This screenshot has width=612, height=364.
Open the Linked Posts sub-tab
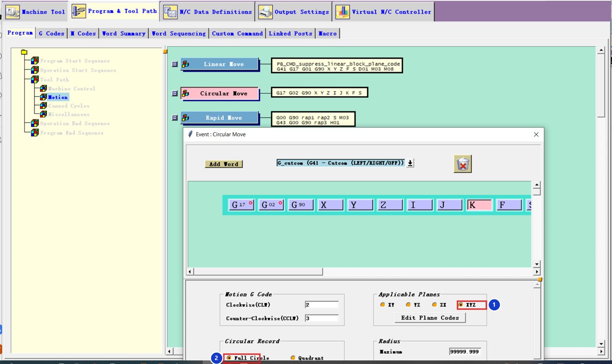pos(290,33)
